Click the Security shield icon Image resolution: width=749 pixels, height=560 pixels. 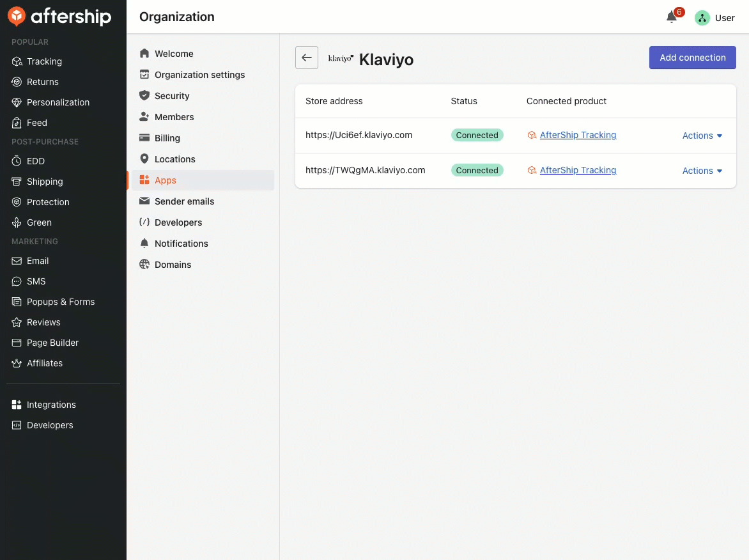[x=144, y=95]
